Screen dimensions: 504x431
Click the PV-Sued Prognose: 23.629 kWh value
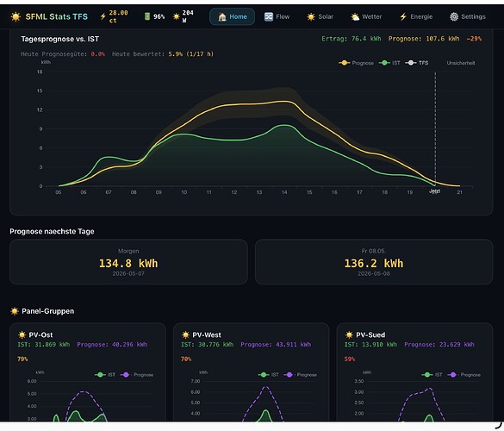click(x=439, y=345)
